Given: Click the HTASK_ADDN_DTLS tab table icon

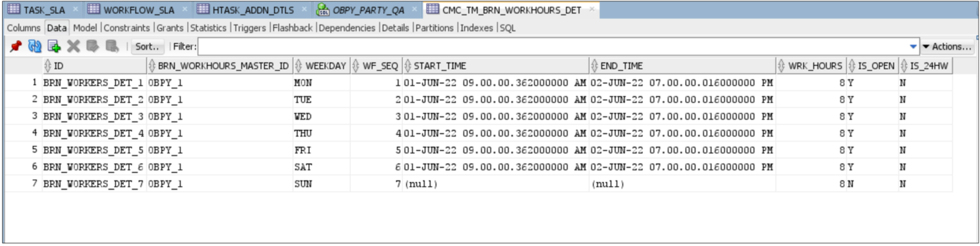Looking at the screenshot, I should pyautogui.click(x=203, y=9).
